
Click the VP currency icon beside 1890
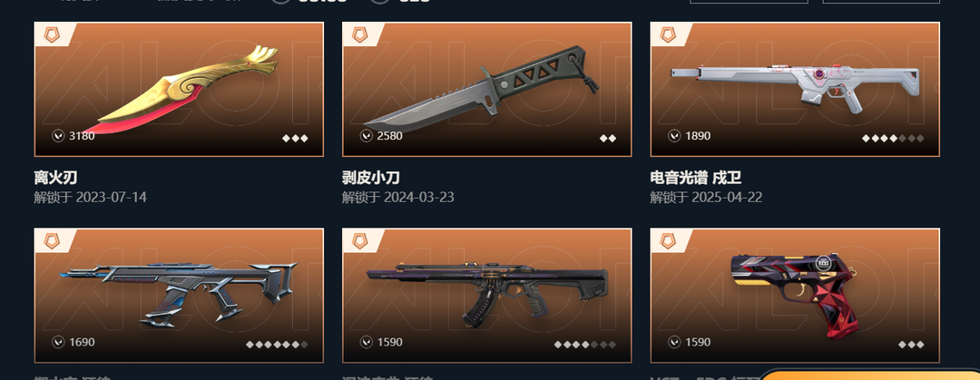[x=674, y=136]
